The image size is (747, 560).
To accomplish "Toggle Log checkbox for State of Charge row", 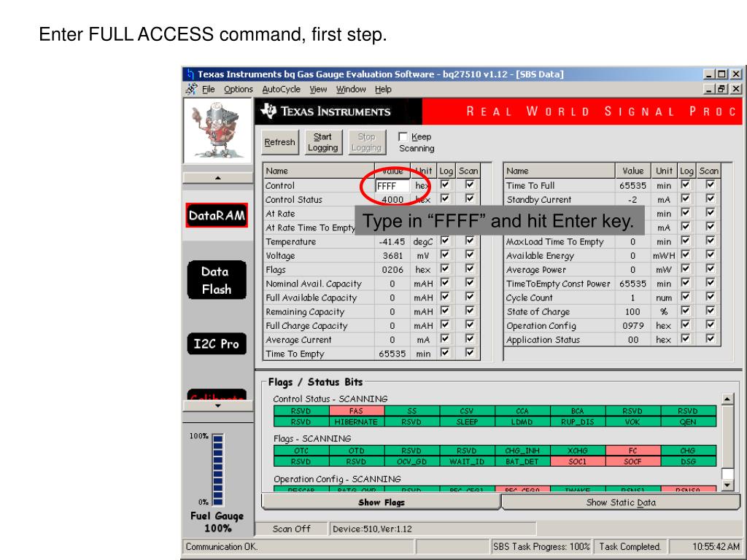I will pos(686,311).
